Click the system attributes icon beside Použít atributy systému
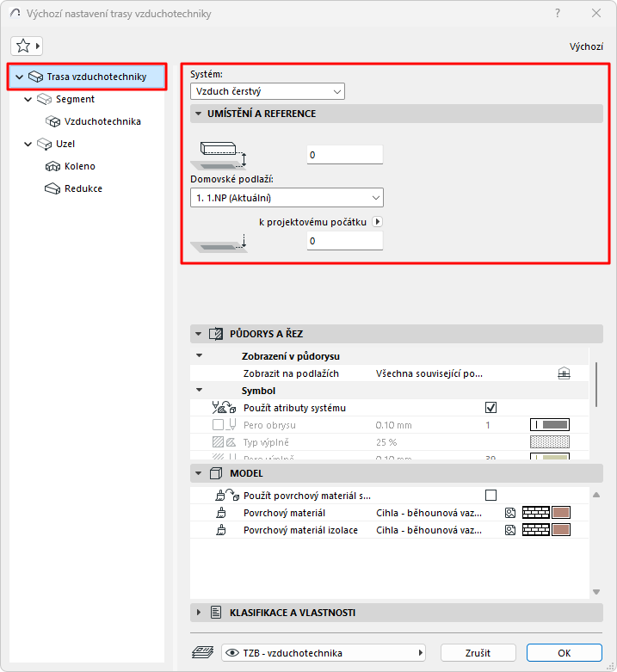 pos(224,408)
